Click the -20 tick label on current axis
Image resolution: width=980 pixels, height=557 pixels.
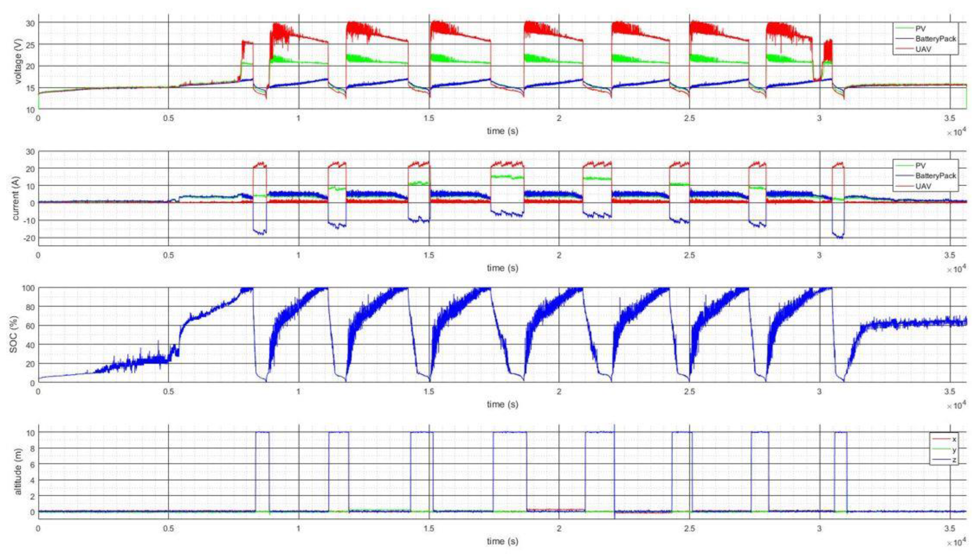[x=29, y=238]
